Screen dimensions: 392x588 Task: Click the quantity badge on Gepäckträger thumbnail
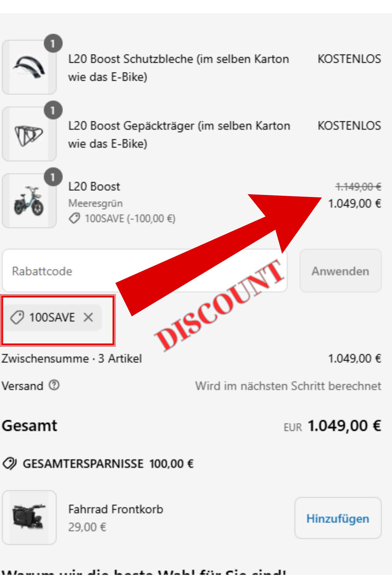pyautogui.click(x=53, y=110)
